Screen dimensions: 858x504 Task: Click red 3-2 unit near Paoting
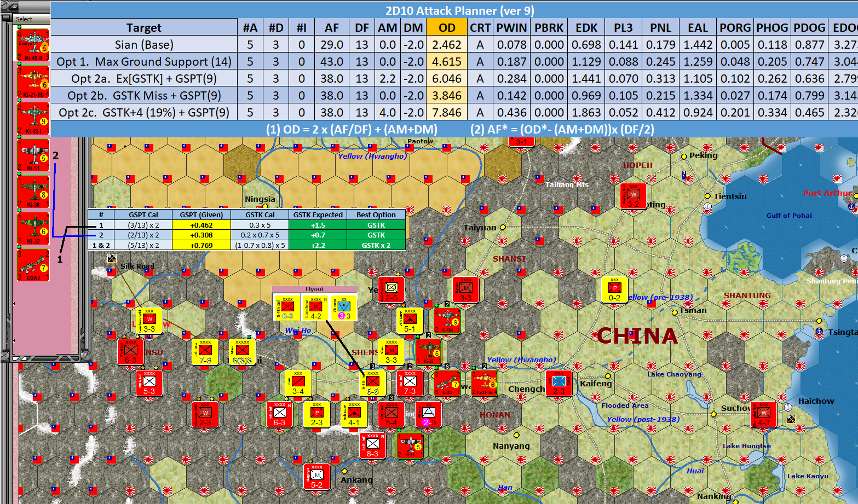tap(633, 196)
